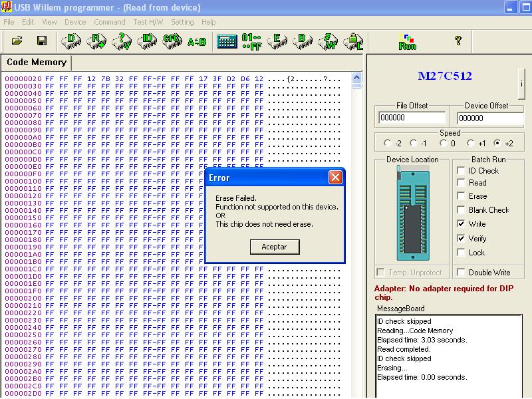The width and height of the screenshot is (532, 399).
Task: Switch to the Code Memory tab
Action: [37, 63]
